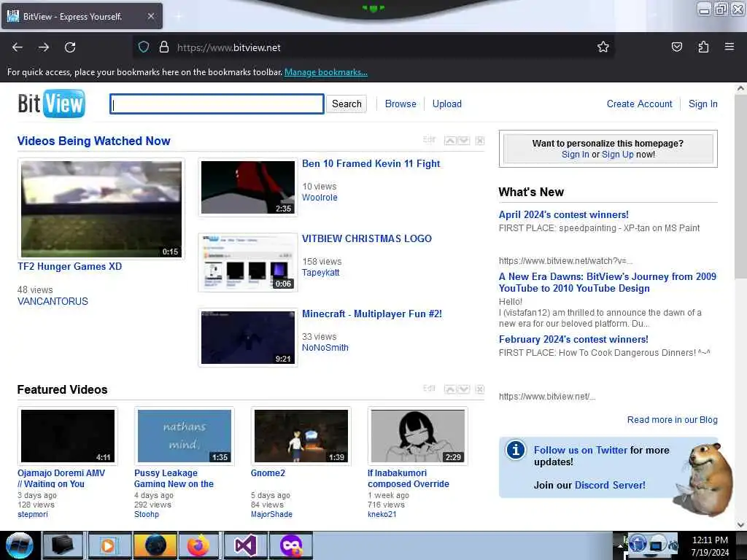Click the browser forward arrow
The height and width of the screenshot is (560, 747).
(44, 47)
